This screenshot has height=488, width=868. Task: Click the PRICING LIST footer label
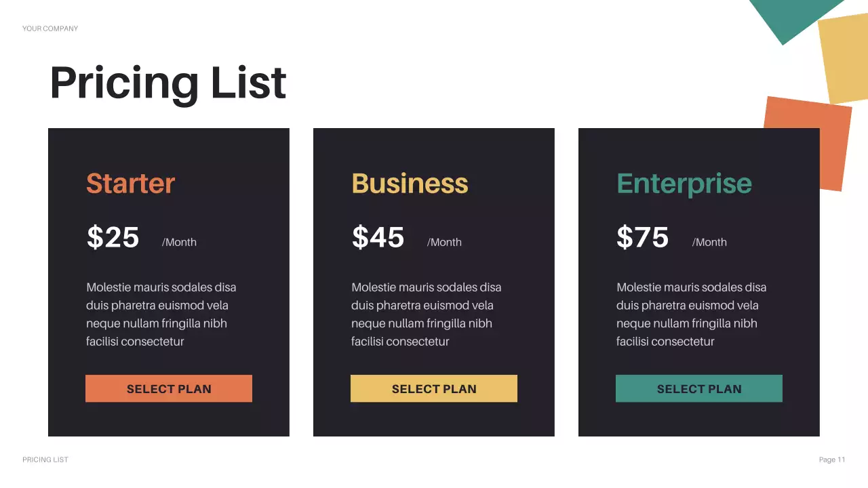coord(45,460)
